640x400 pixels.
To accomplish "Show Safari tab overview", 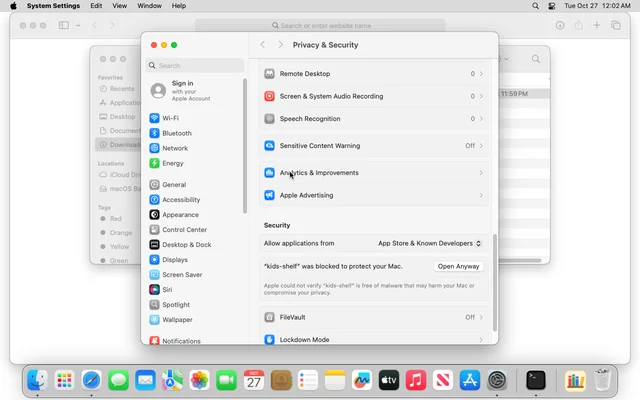I will pyautogui.click(x=616, y=25).
